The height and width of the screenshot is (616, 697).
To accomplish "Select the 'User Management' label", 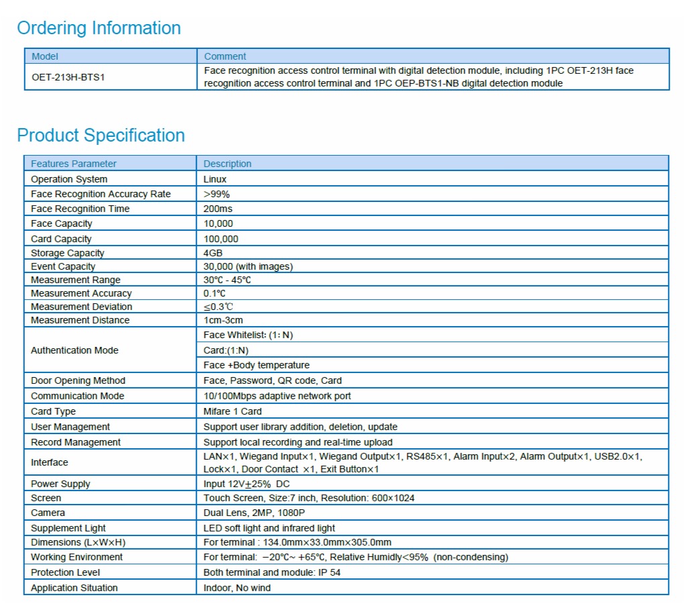I will pos(70,427).
